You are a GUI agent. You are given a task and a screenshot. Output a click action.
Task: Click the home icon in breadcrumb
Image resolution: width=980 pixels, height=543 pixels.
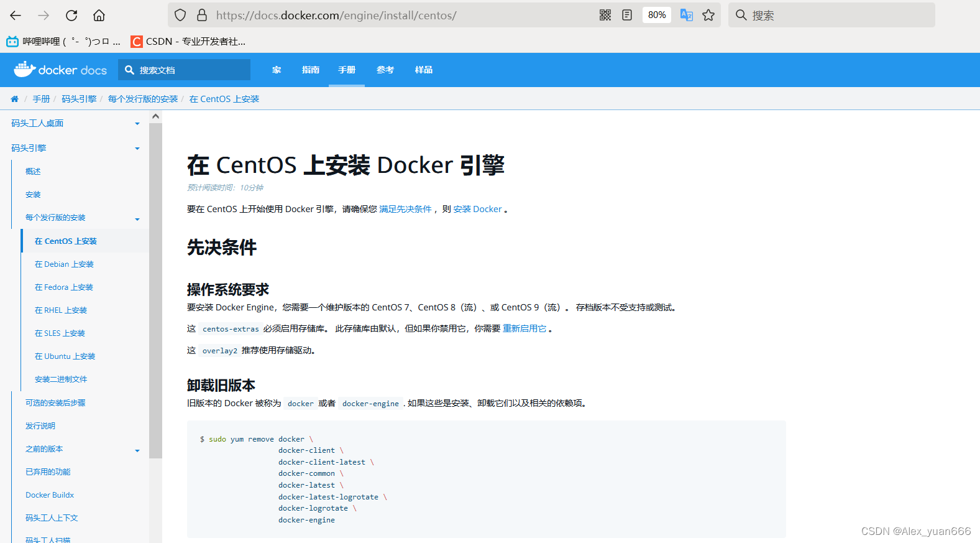(14, 99)
